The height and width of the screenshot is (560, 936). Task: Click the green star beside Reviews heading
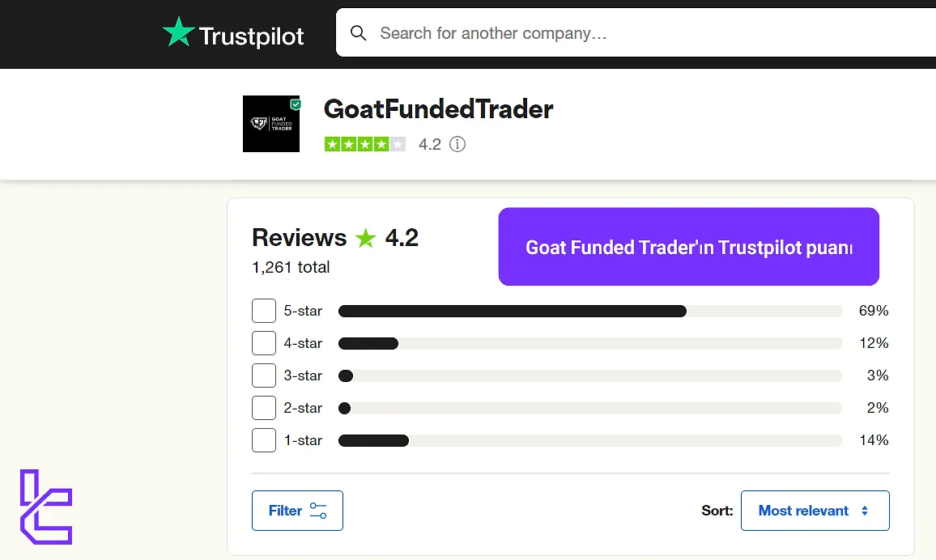[x=364, y=237]
